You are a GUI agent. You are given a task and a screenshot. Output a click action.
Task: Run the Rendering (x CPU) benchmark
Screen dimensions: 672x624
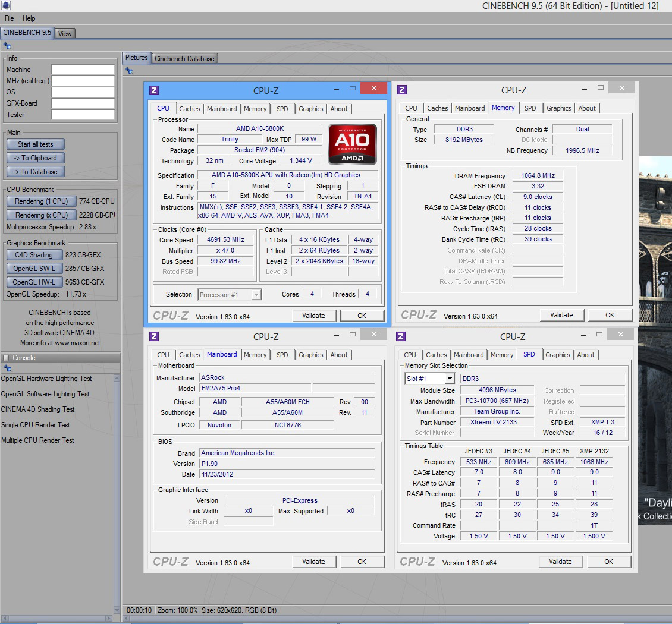[41, 215]
